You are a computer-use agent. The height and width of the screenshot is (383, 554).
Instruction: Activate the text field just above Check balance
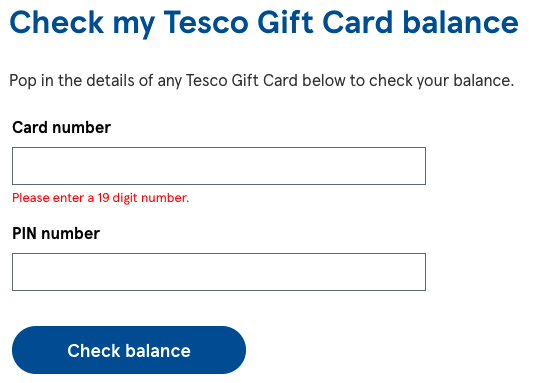click(219, 272)
